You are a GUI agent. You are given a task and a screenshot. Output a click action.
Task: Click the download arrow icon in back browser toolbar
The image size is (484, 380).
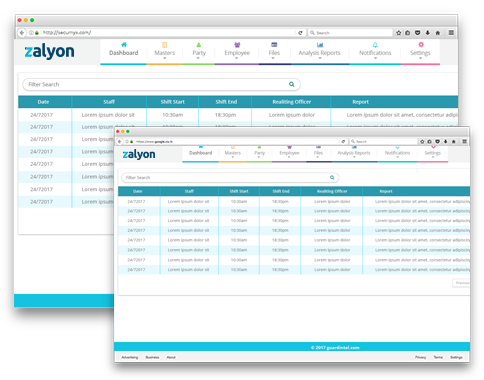point(428,33)
